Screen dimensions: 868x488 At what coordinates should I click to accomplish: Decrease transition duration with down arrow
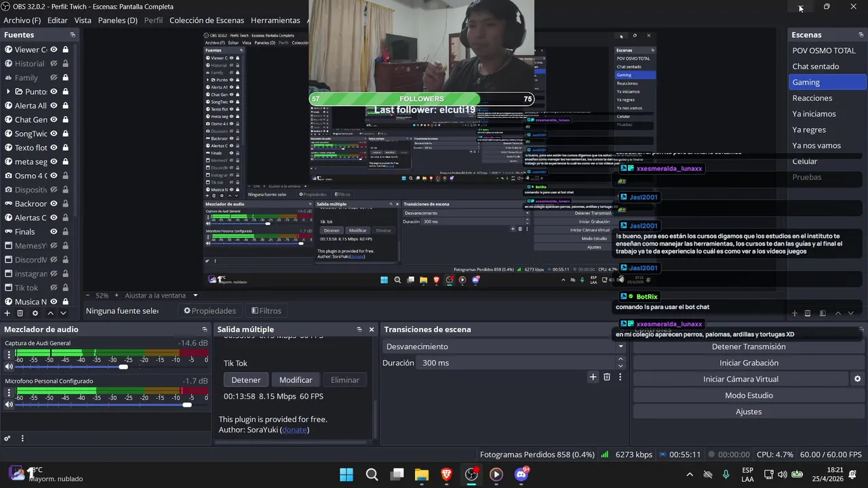[x=620, y=366]
